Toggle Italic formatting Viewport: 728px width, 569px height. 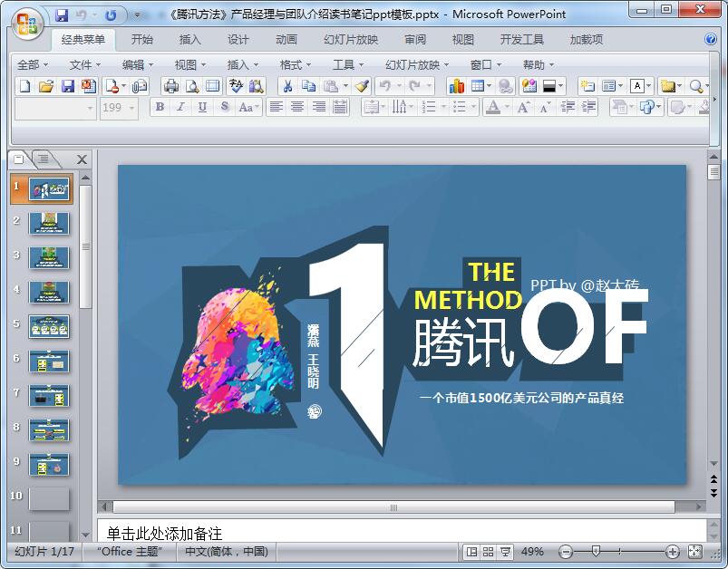180,108
